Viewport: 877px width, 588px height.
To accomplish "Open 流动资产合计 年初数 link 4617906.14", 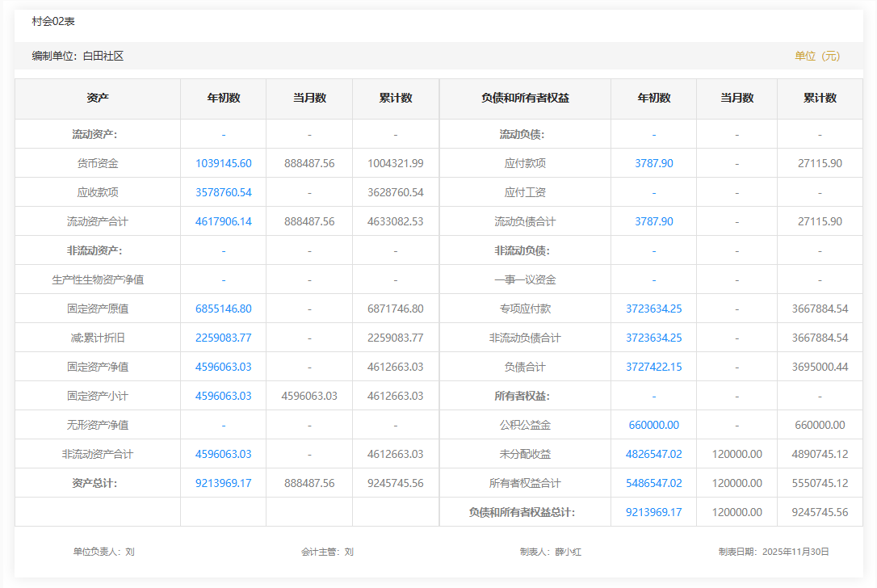I will coord(223,221).
